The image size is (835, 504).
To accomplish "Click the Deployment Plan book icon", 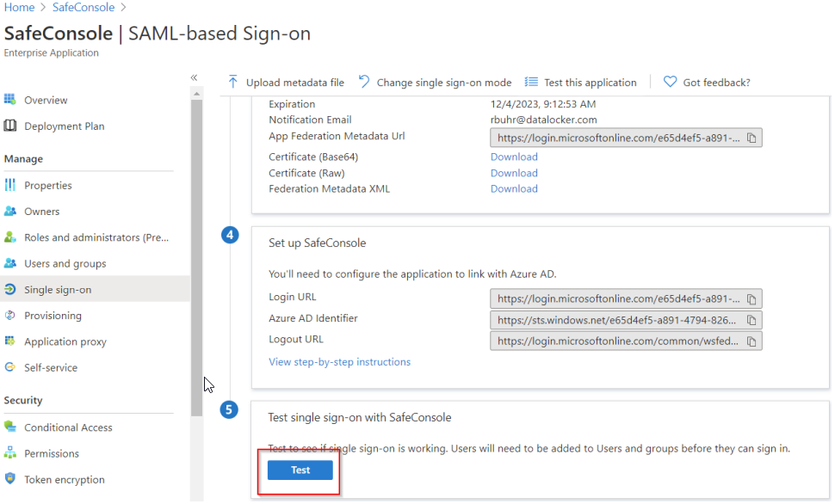I will point(9,126).
